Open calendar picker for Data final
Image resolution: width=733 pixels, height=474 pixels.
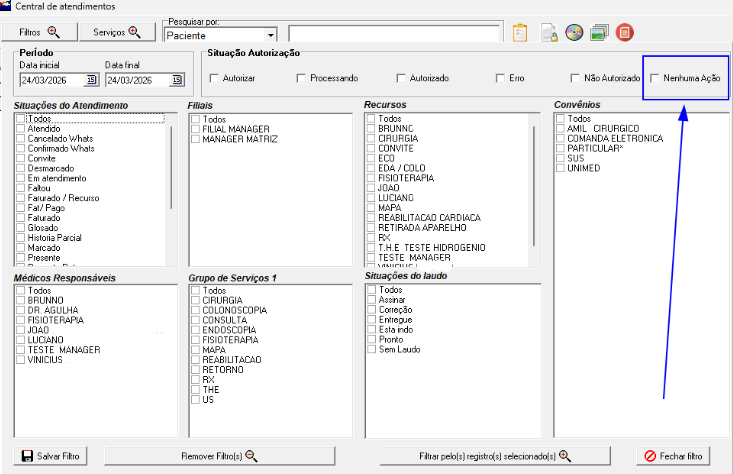[x=177, y=80]
